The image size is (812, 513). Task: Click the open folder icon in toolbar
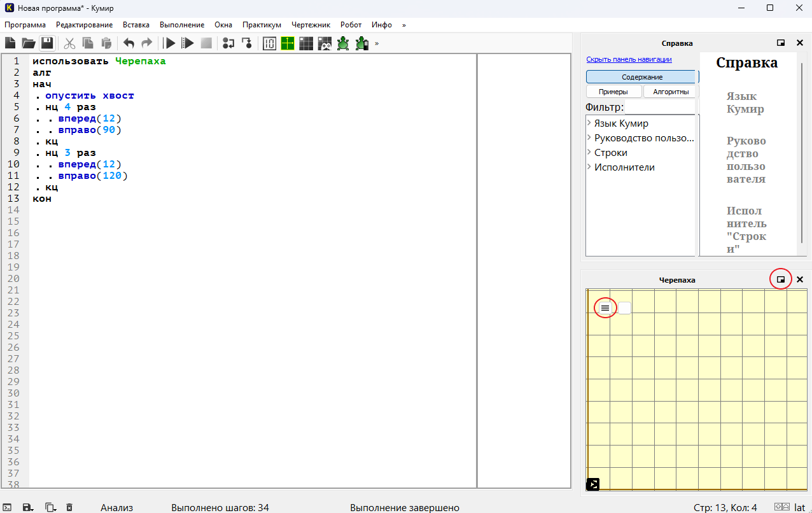tap(29, 43)
